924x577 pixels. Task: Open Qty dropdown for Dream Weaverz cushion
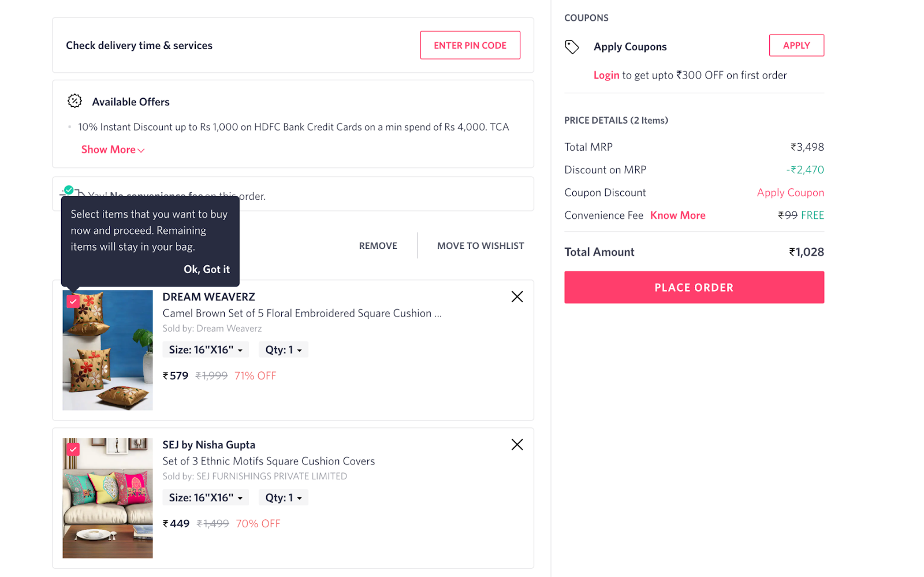point(283,350)
